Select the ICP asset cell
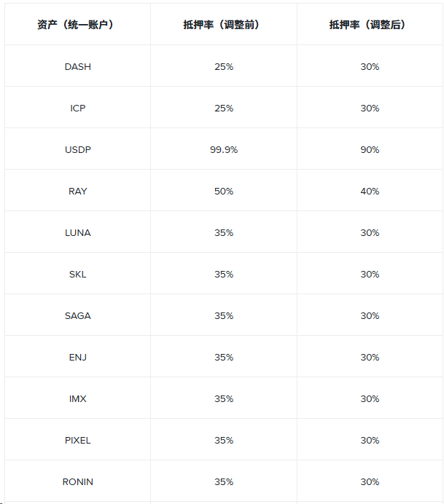 pyautogui.click(x=78, y=108)
